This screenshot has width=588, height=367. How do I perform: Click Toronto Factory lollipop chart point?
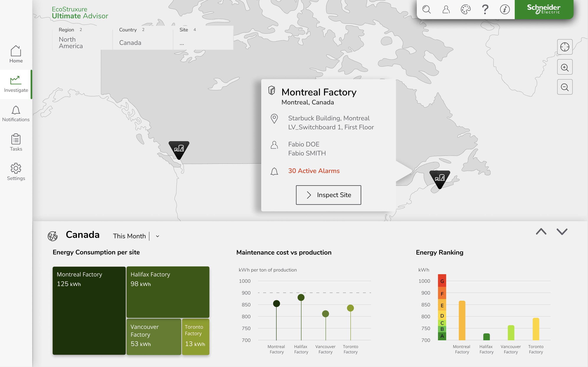[x=350, y=308]
